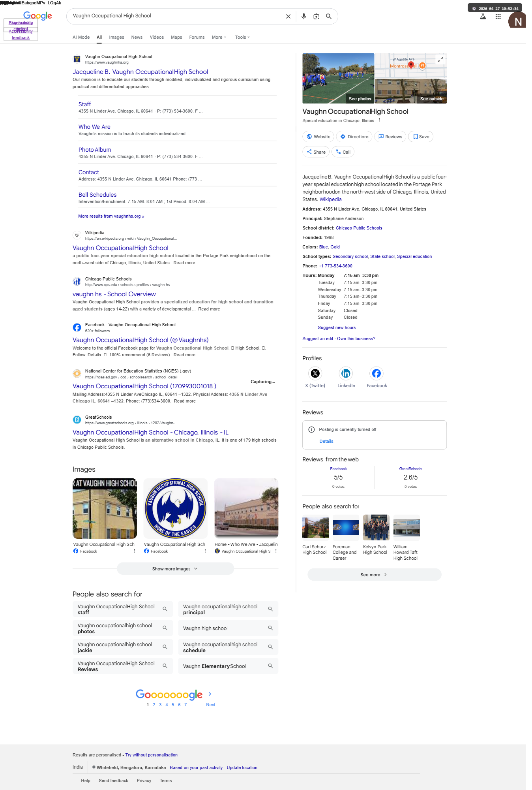Switch to the Forums tab
532x790 pixels.
click(x=197, y=38)
